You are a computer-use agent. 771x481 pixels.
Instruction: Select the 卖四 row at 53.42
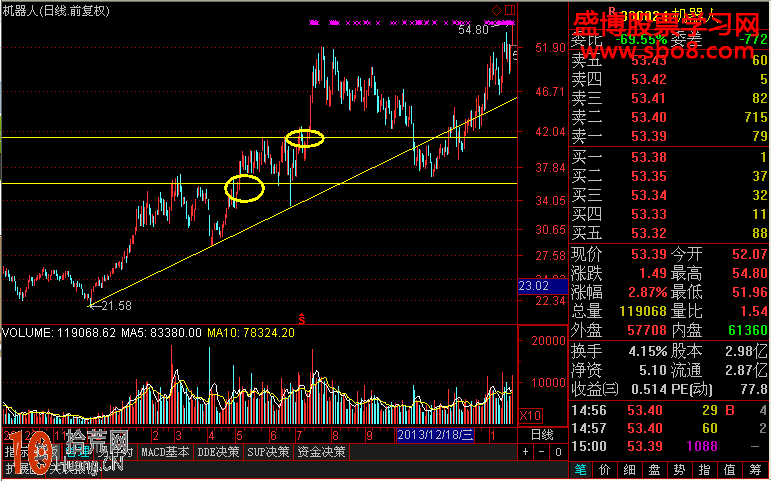pyautogui.click(x=669, y=79)
